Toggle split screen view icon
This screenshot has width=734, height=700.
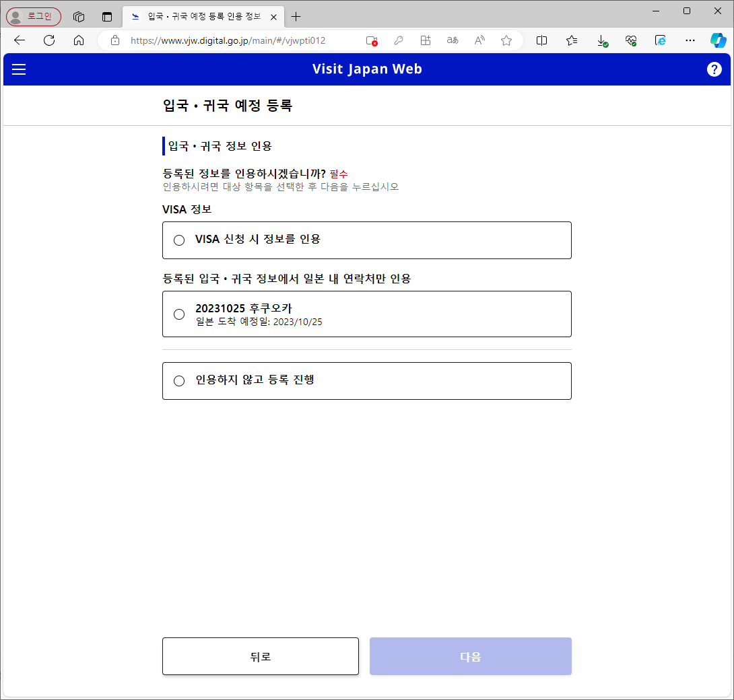(x=541, y=40)
